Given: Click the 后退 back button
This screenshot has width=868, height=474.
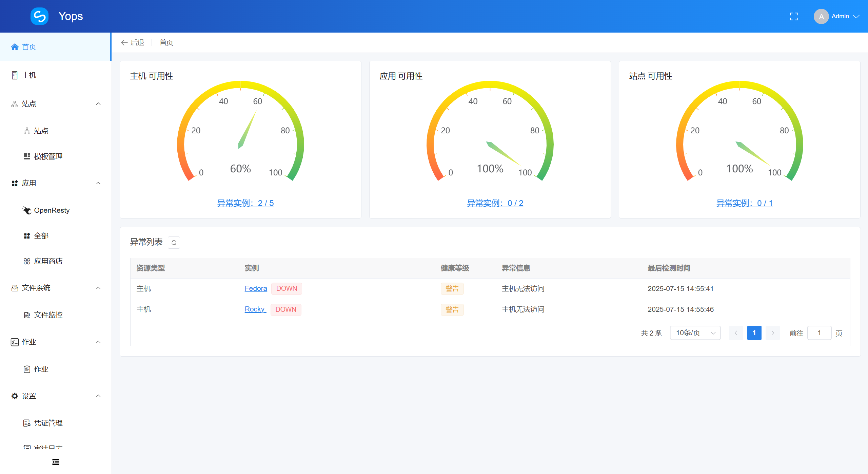Looking at the screenshot, I should click(x=133, y=42).
